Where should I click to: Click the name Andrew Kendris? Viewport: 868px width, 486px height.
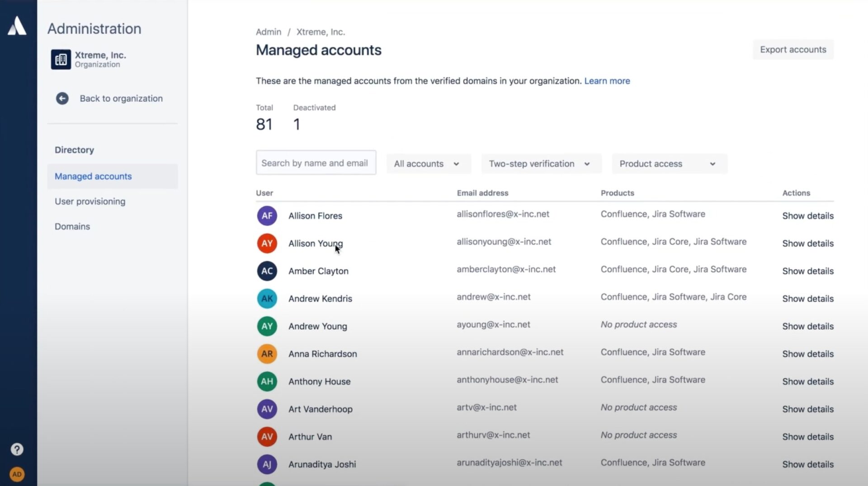pos(320,299)
